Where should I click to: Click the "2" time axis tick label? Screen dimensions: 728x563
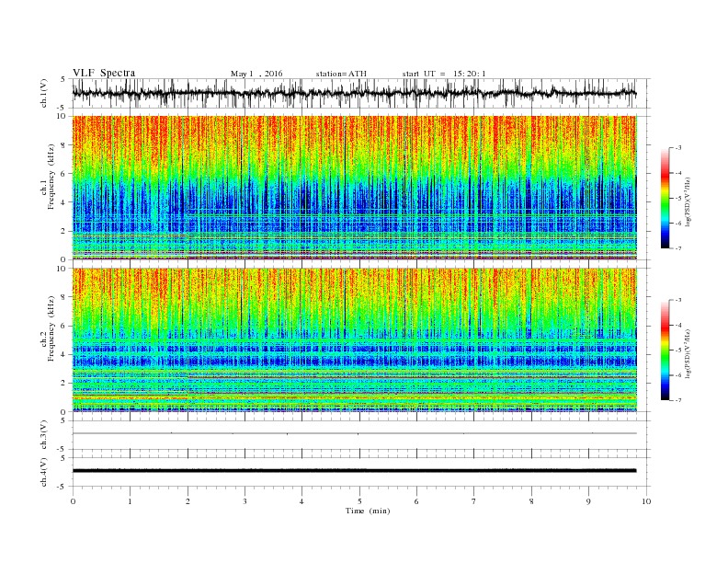(188, 501)
